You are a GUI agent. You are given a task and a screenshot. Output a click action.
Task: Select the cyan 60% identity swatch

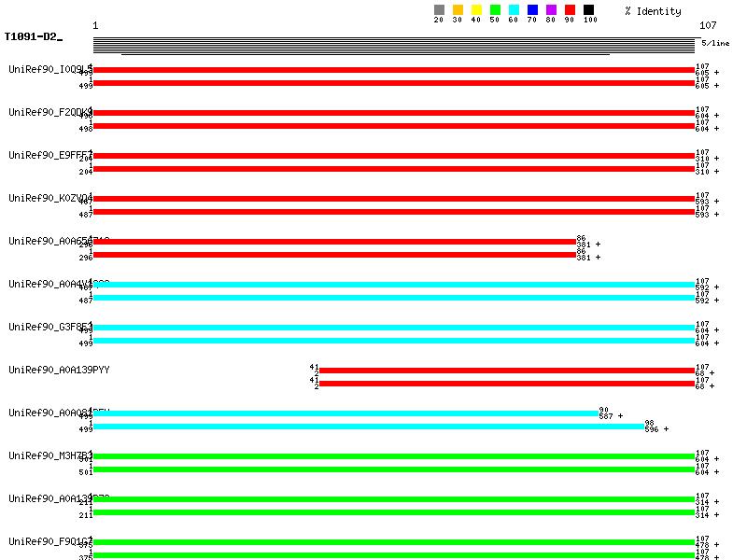(x=514, y=10)
